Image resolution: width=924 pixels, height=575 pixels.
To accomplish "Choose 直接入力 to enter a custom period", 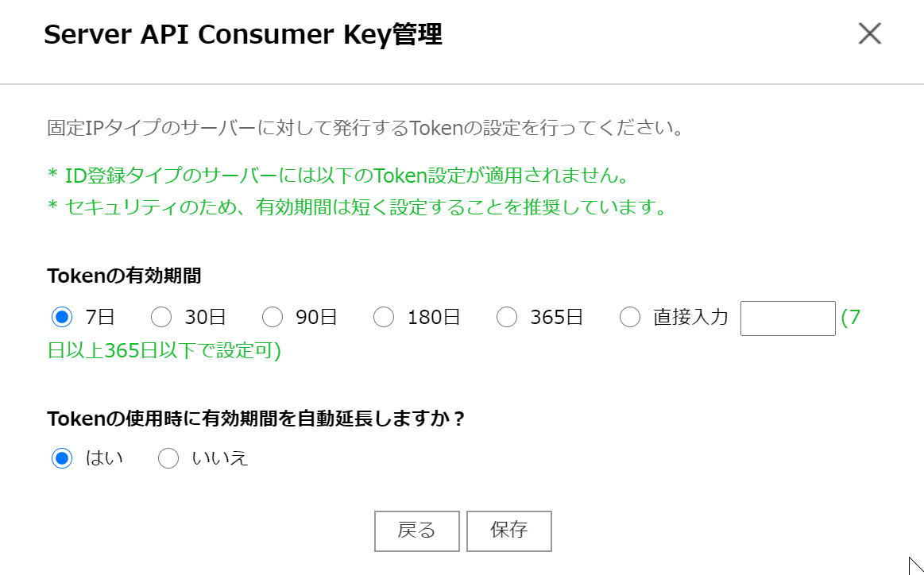I will [x=629, y=317].
